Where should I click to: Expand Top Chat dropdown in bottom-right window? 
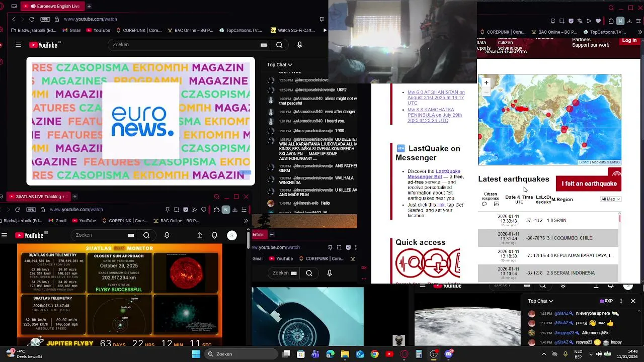[541, 301]
